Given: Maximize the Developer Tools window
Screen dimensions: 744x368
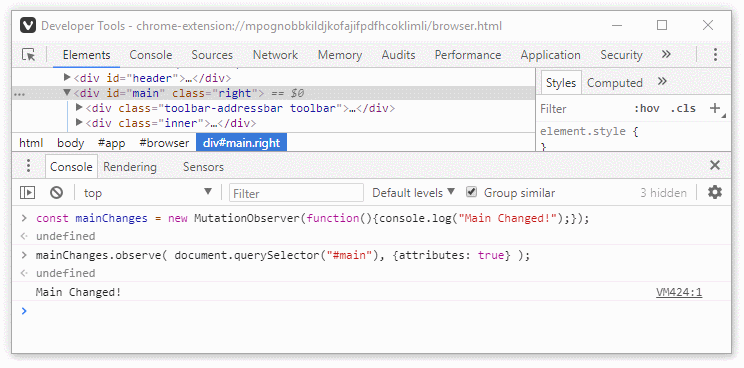Looking at the screenshot, I should click(662, 25).
